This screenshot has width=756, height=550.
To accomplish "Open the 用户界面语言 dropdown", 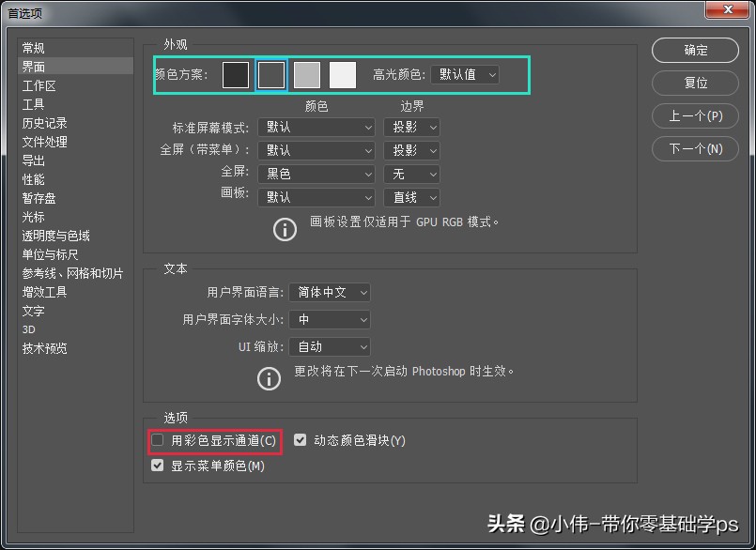I will click(330, 292).
